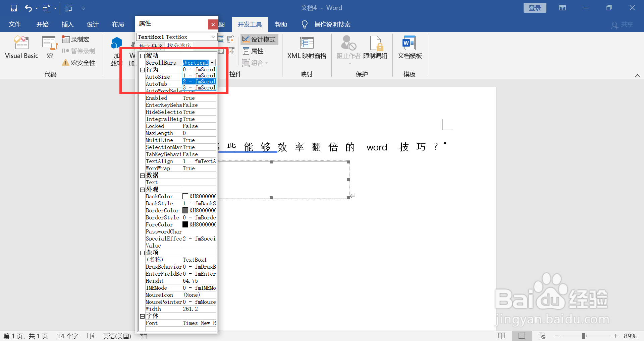Select the 开发工具 tab
This screenshot has height=341, width=644.
coord(250,24)
